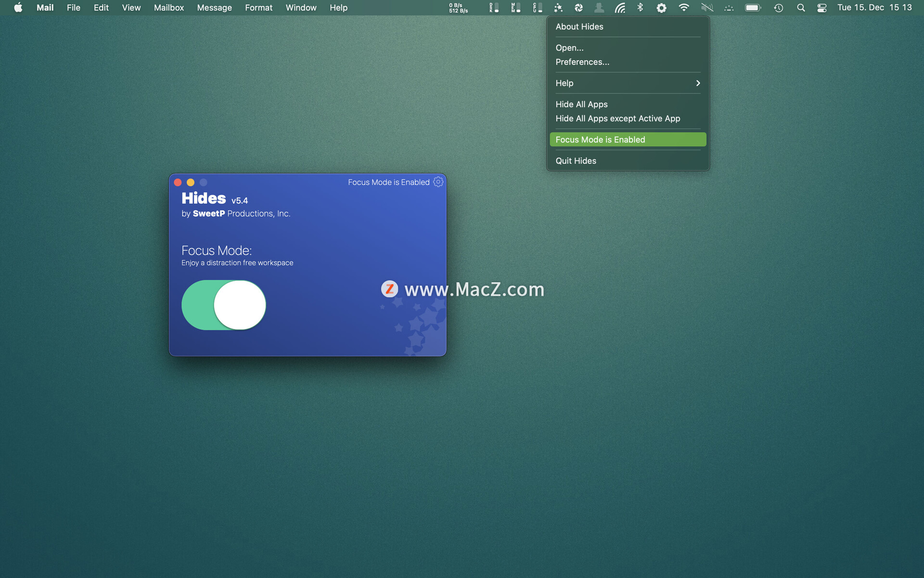This screenshot has width=924, height=578.
Task: Close the Hides window
Action: coord(178,182)
